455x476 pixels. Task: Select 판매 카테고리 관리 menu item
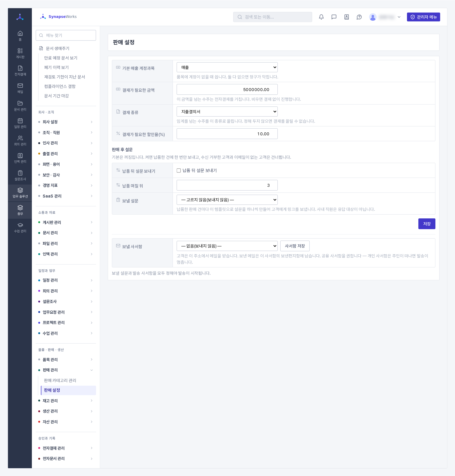tap(60, 380)
